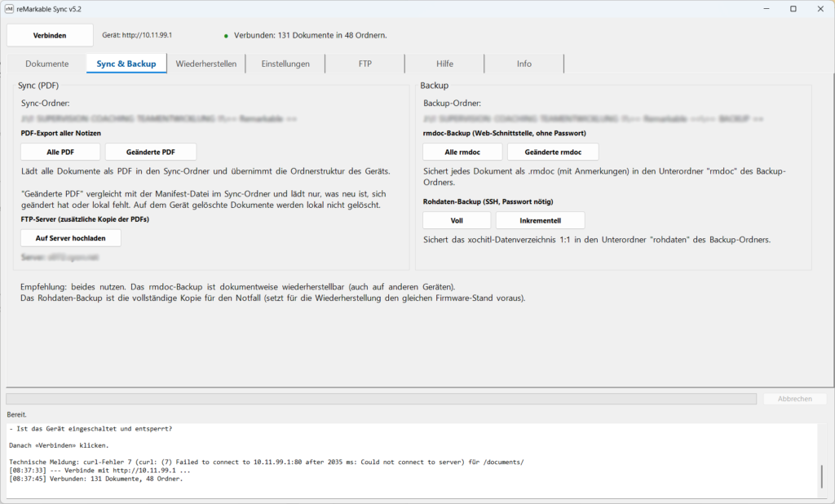Click the green connection status dot
Image resolution: width=835 pixels, height=504 pixels.
pos(226,36)
